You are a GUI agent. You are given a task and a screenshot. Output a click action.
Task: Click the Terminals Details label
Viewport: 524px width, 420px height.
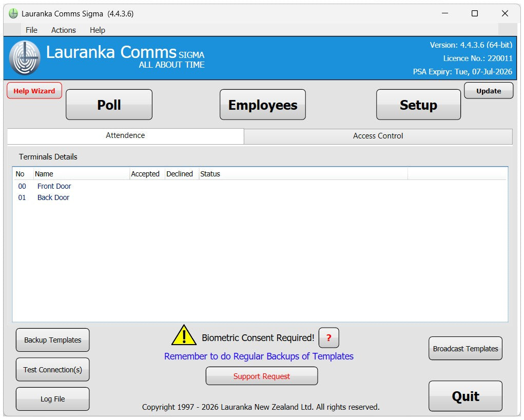coord(48,157)
